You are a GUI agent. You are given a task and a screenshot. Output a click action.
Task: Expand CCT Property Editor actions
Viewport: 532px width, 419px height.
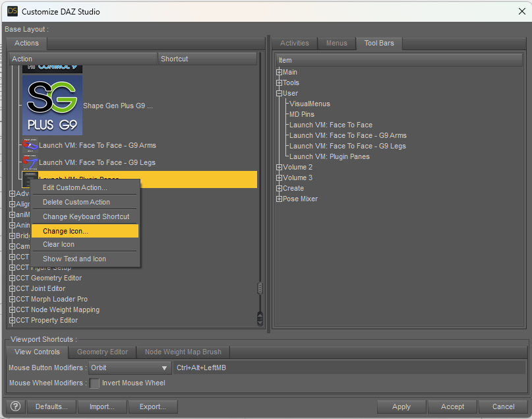coord(13,320)
